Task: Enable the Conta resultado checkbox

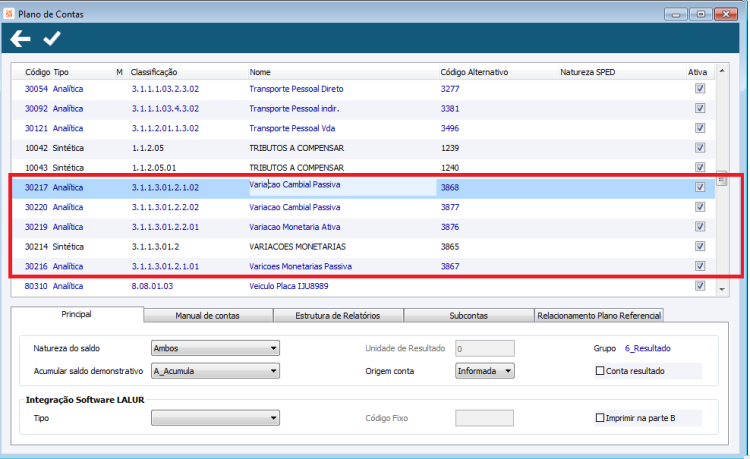Action: tap(600, 371)
